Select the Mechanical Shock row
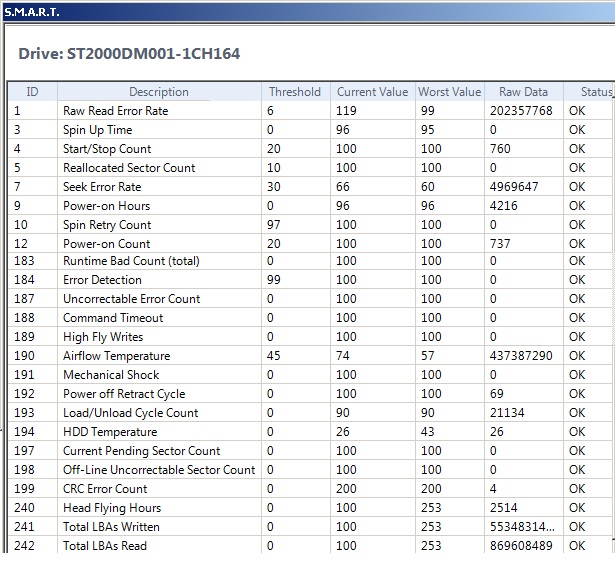 click(311, 375)
